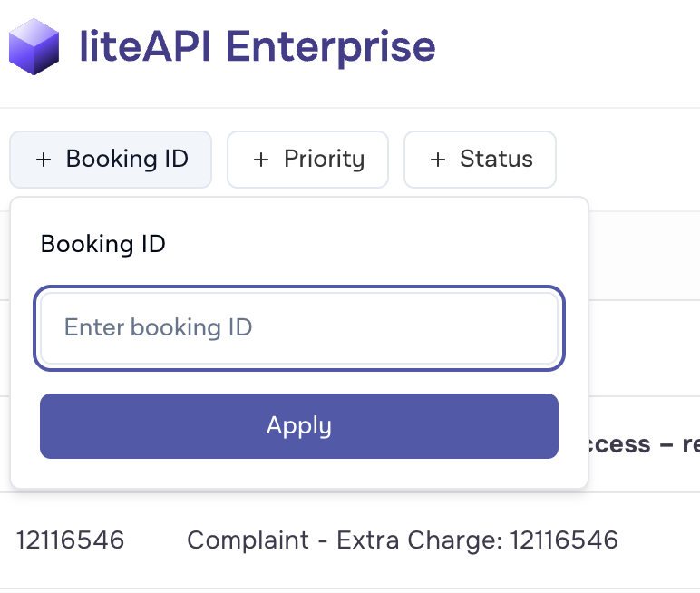
Task: Open the liteAPI Enterprise home title
Action: [x=258, y=46]
